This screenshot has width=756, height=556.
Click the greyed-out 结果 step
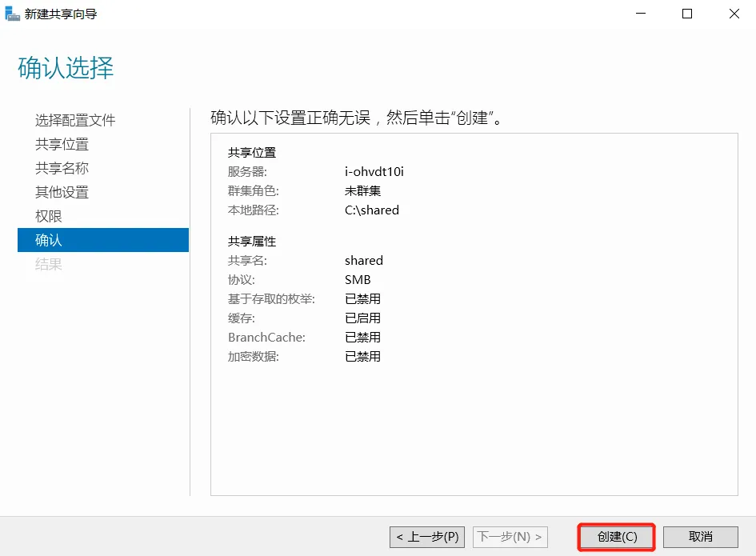point(49,264)
